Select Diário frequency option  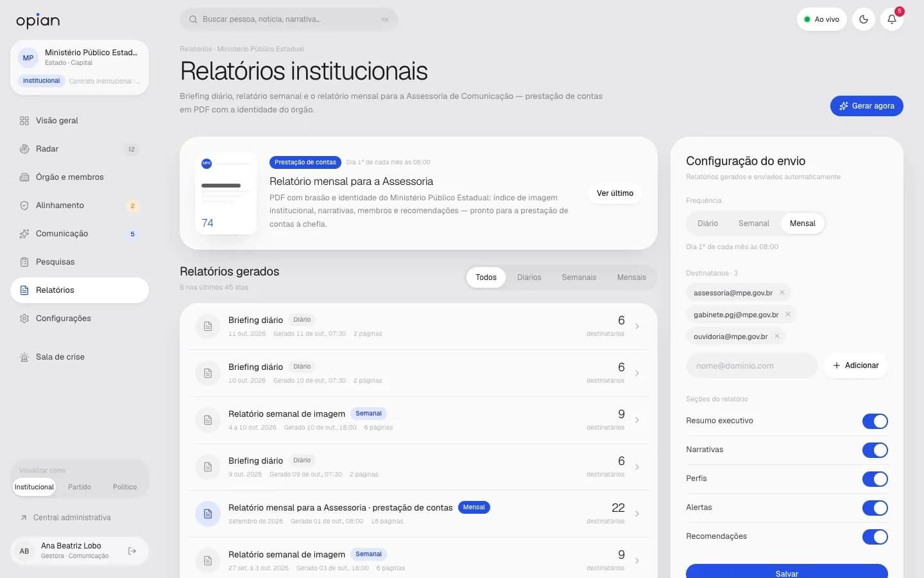708,223
